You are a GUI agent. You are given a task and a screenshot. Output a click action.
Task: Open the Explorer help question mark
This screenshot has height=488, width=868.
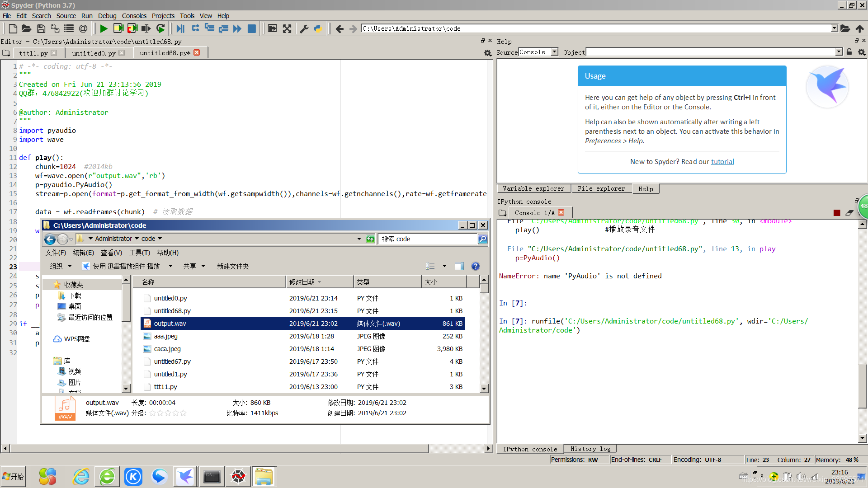475,266
